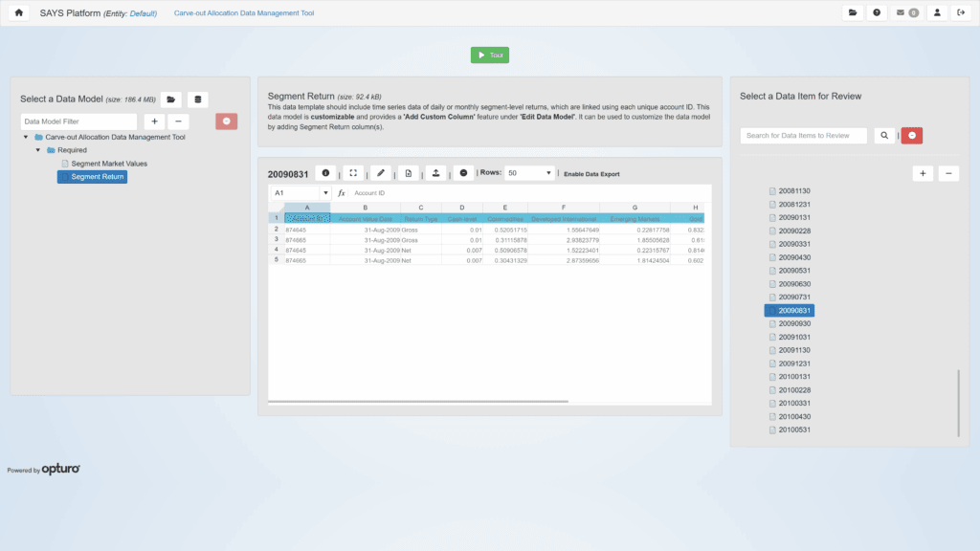980x551 pixels.
Task: Open the messages envelope icon
Action: (905, 13)
